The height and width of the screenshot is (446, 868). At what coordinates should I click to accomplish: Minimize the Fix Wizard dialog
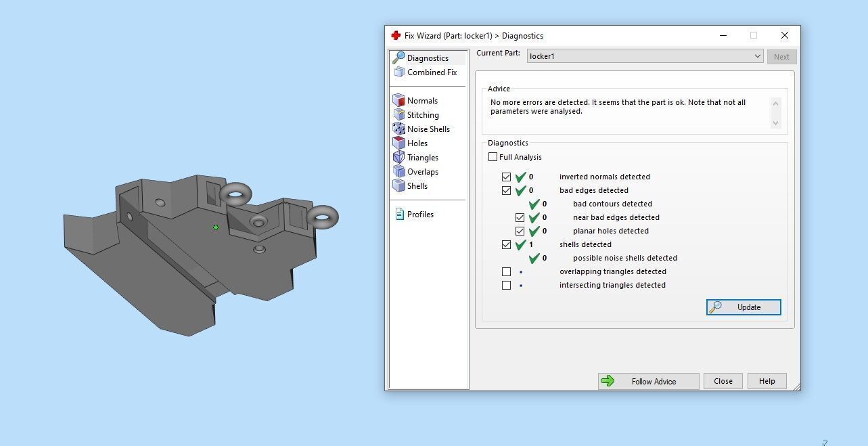[x=723, y=35]
